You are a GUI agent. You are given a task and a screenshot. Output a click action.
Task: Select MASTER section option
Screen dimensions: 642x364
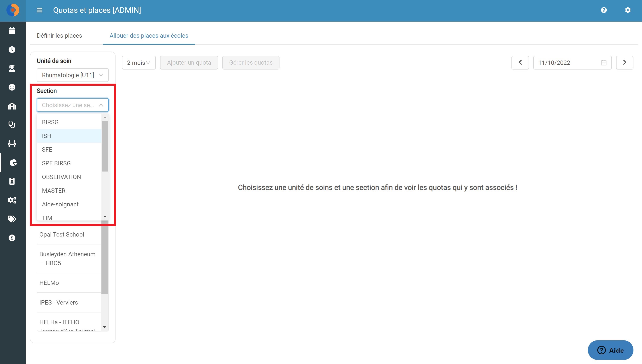(x=69, y=191)
